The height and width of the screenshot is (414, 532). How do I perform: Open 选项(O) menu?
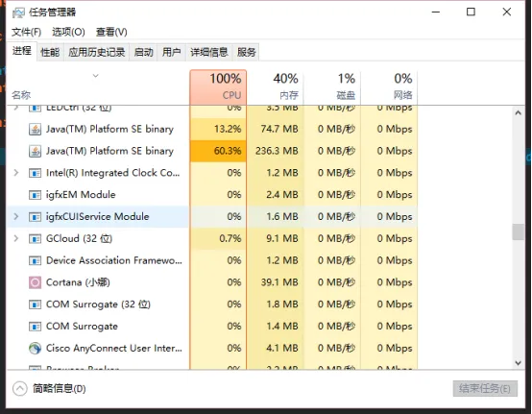(x=68, y=33)
